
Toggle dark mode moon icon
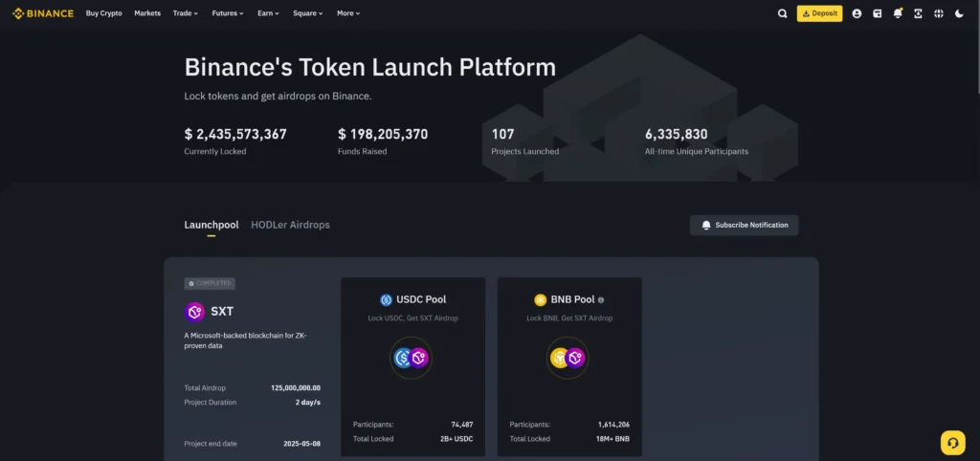point(959,13)
